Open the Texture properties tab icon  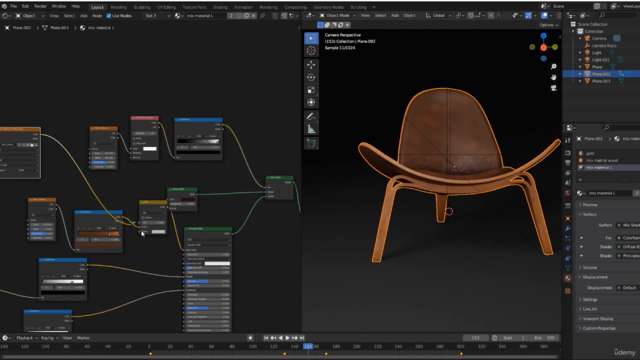pyautogui.click(x=568, y=291)
